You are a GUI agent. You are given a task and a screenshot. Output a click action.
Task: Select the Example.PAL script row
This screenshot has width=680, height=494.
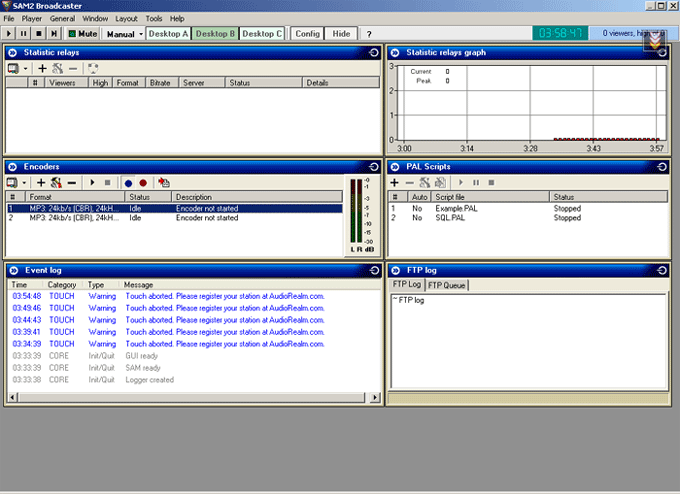528,208
